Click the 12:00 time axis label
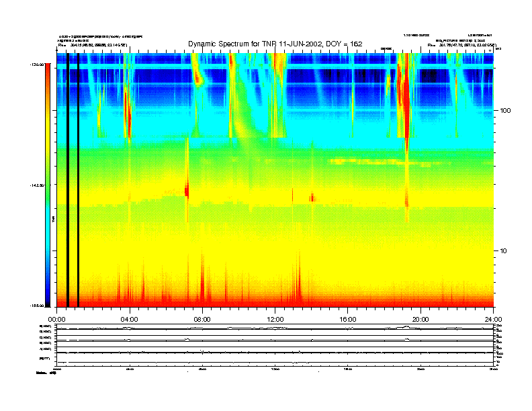 [x=275, y=320]
